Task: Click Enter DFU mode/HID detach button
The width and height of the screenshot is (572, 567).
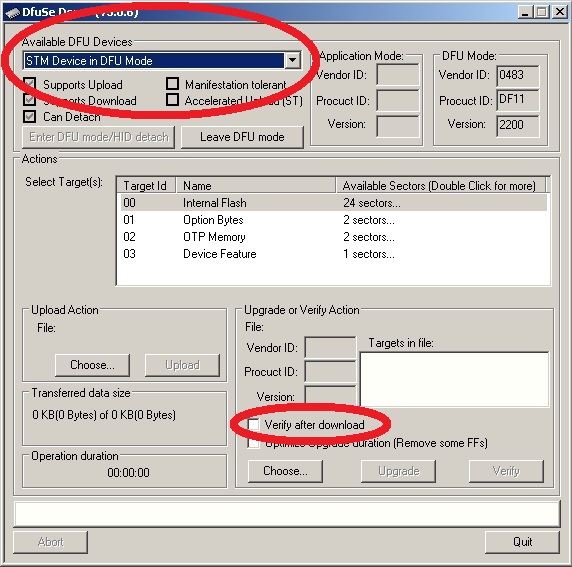Action: (98, 137)
